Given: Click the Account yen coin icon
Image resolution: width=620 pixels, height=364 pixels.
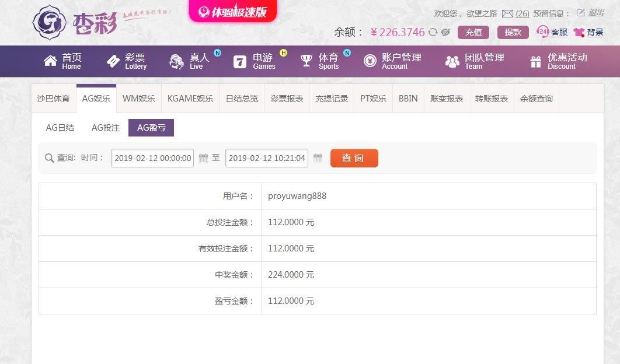Looking at the screenshot, I should (x=370, y=61).
